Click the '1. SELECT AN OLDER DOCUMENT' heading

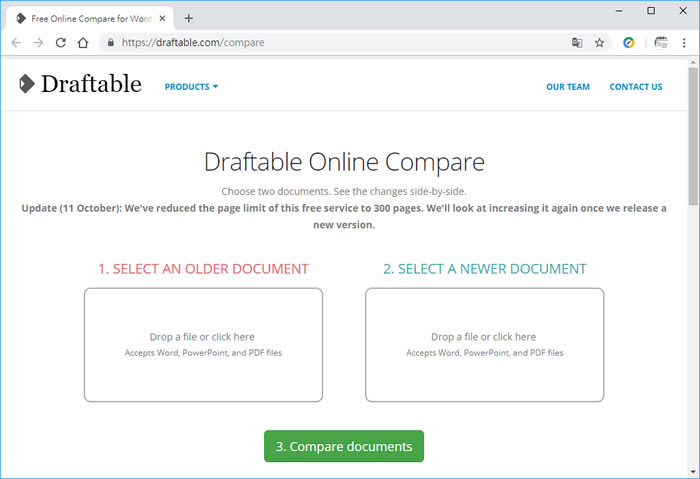pos(203,269)
